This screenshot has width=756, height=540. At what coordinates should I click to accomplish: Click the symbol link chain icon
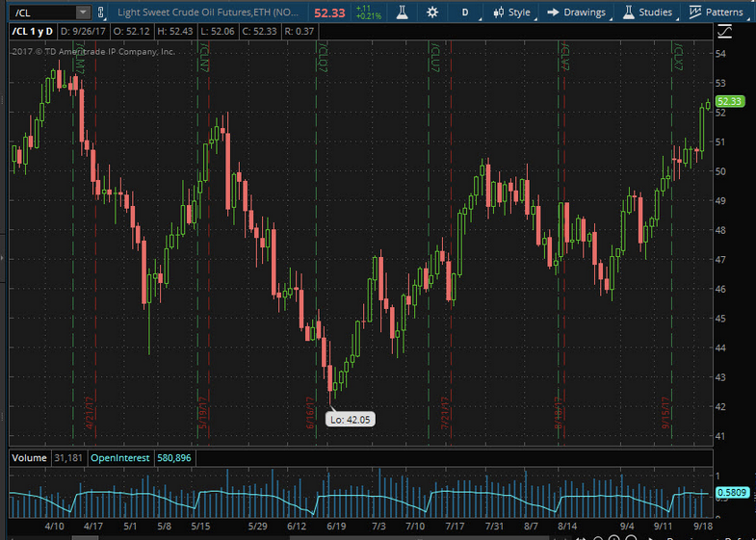click(x=100, y=13)
